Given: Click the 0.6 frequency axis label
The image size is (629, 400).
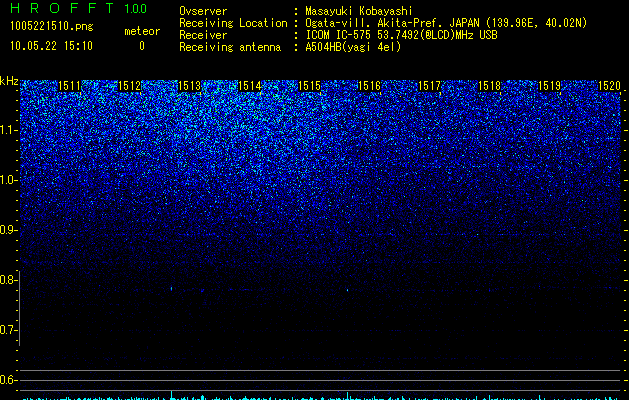Looking at the screenshot, I should pos(8,380).
